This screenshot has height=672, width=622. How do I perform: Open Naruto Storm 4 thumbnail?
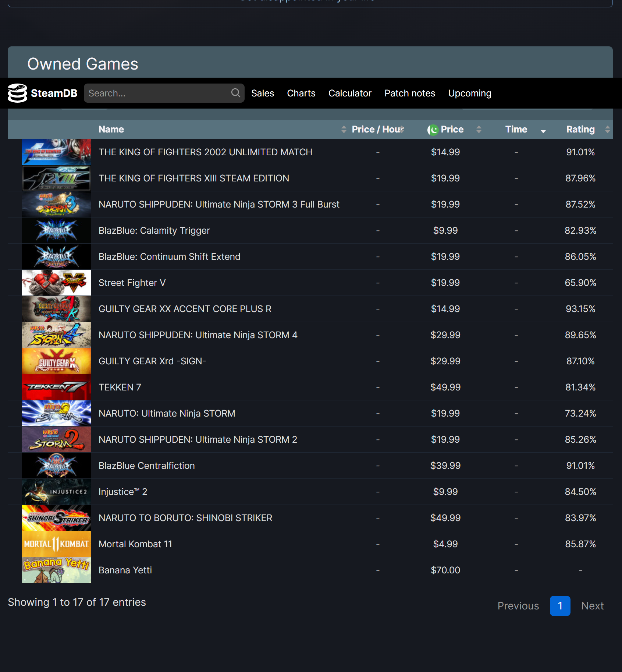pyautogui.click(x=56, y=335)
